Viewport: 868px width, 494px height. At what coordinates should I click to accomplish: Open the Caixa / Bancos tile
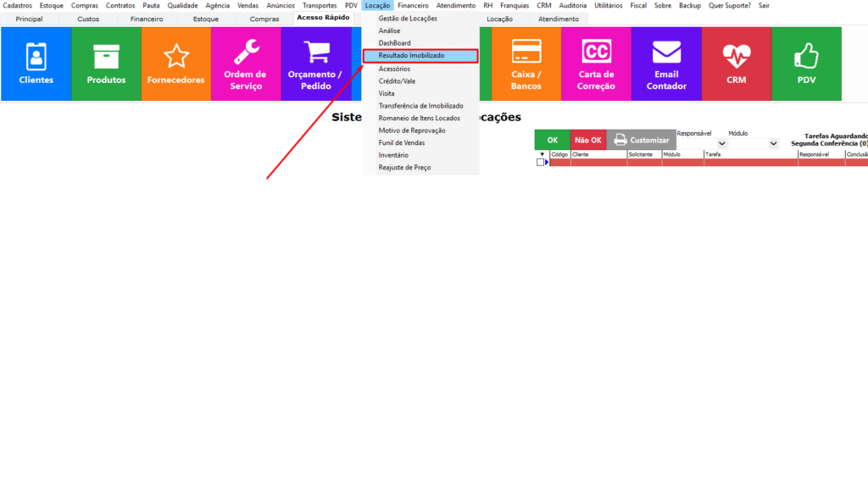click(x=526, y=64)
